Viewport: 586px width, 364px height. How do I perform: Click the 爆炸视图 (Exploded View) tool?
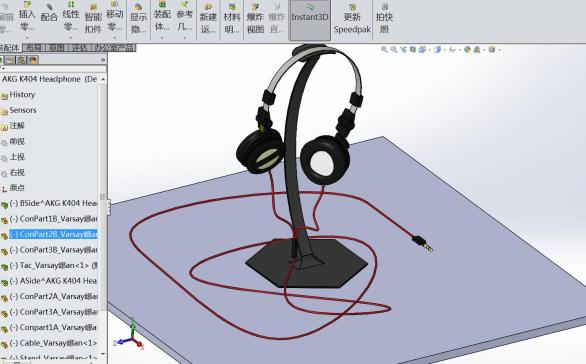255,19
